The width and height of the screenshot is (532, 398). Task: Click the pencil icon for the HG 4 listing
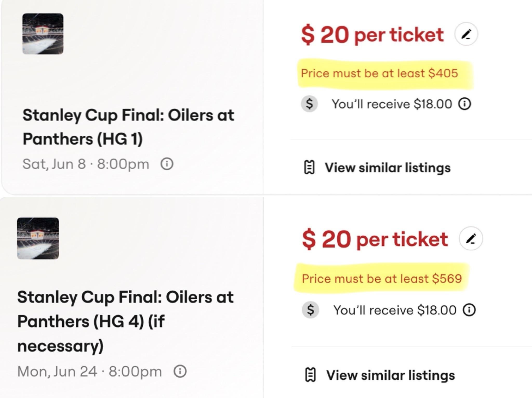point(471,238)
